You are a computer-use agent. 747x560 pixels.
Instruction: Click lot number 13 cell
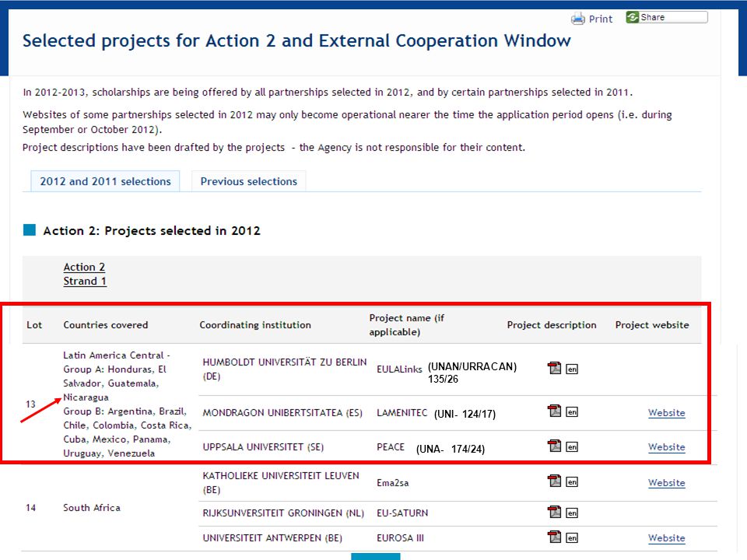tap(30, 404)
